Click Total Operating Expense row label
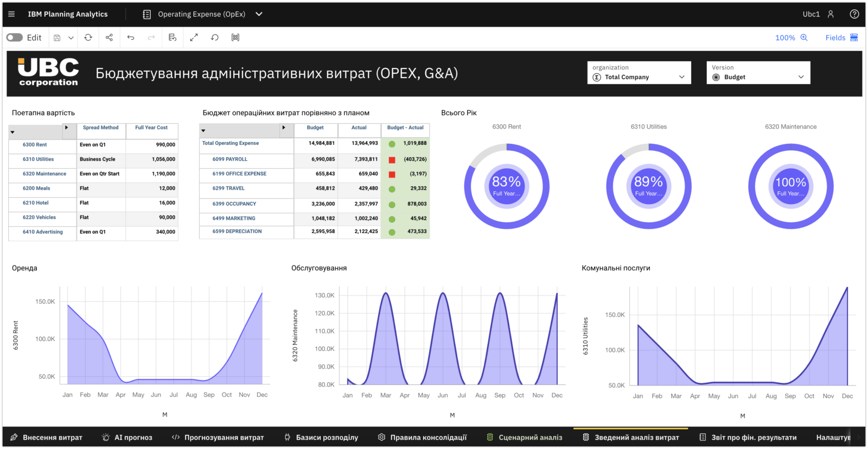This screenshot has width=868, height=449. pyautogui.click(x=231, y=143)
